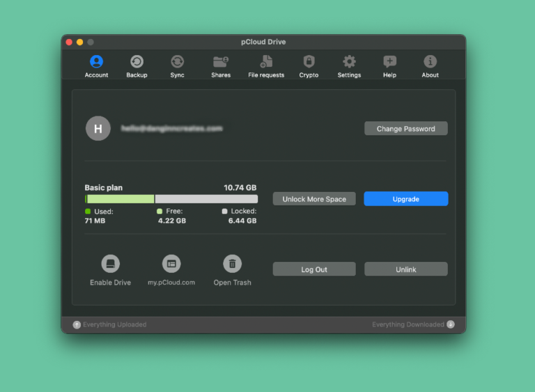
Task: Click the 'Basic plan' label
Action: pyautogui.click(x=103, y=187)
